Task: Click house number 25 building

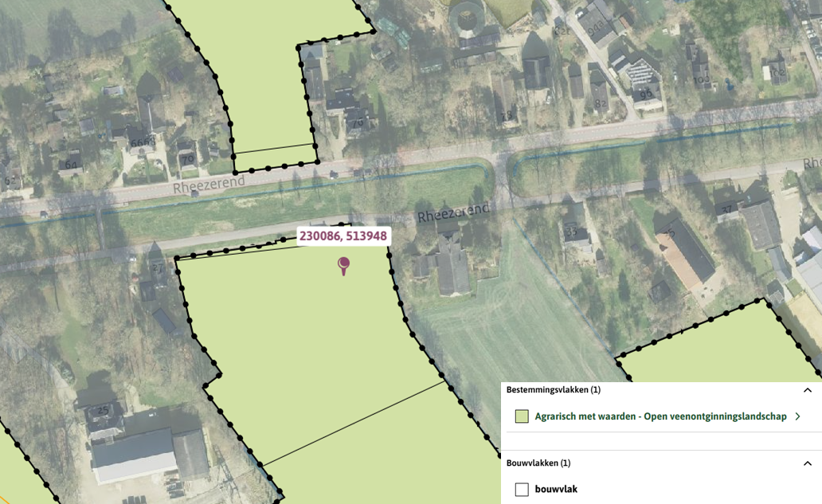Action: coord(103,410)
